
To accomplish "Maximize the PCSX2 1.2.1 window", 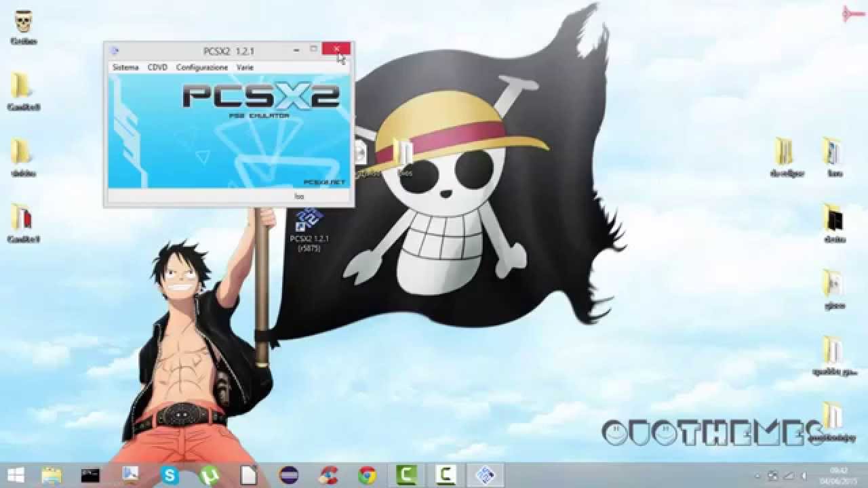I will [x=313, y=49].
